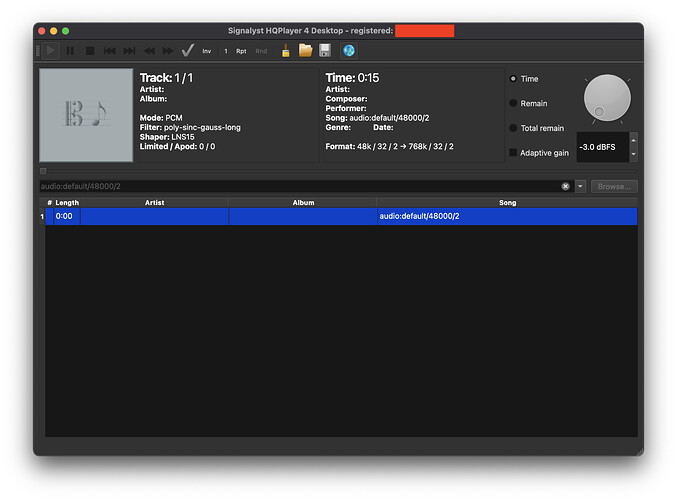
Task: Click the -3.0 dBFS volume field
Action: tap(603, 147)
